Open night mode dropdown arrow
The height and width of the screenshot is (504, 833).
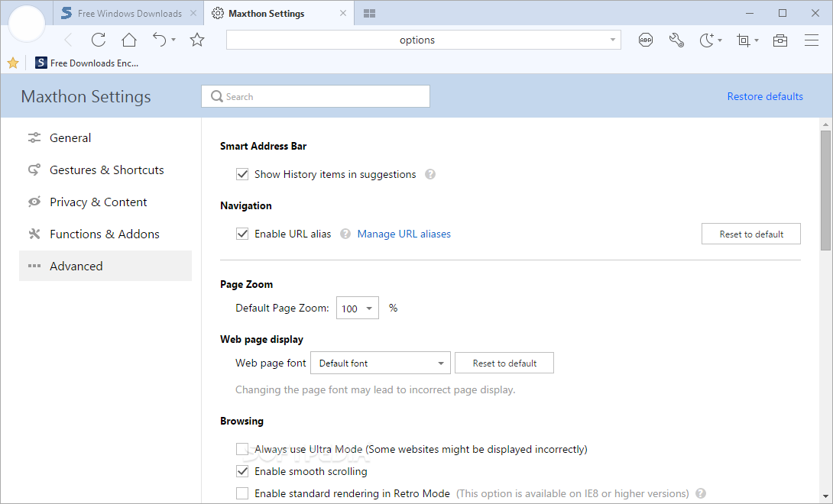720,40
